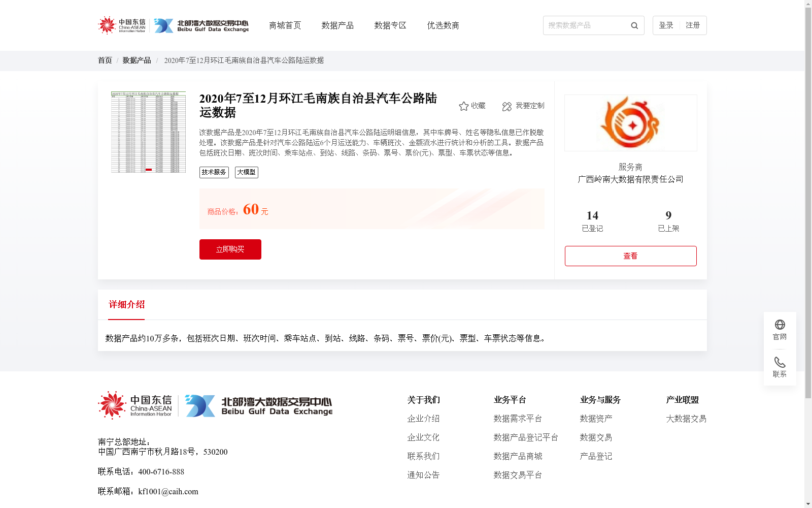Open footer link 大数据交易
812x508 pixels.
[x=686, y=419]
